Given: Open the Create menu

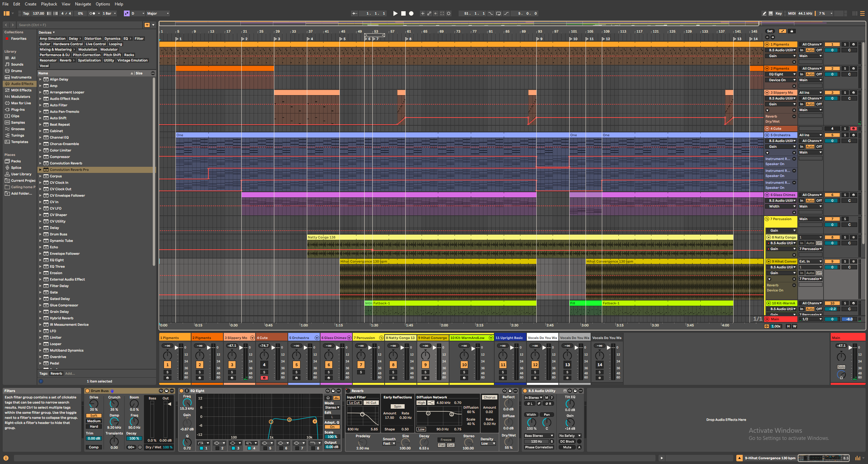Looking at the screenshot, I should tap(31, 4).
